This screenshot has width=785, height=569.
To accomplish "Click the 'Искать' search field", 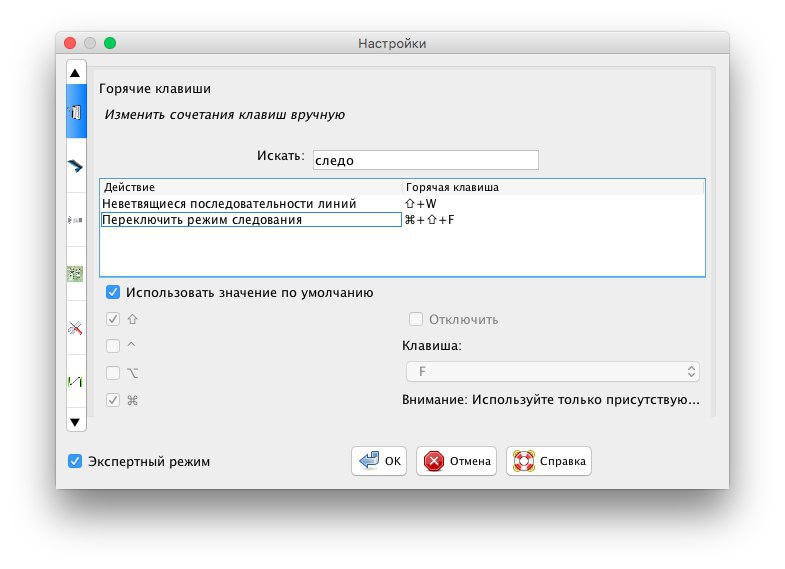I will tap(426, 160).
